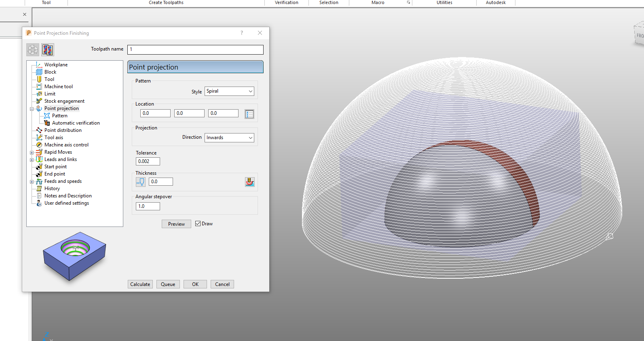
Task: Click the tool thickness icon left of 0.0
Action: pos(140,182)
